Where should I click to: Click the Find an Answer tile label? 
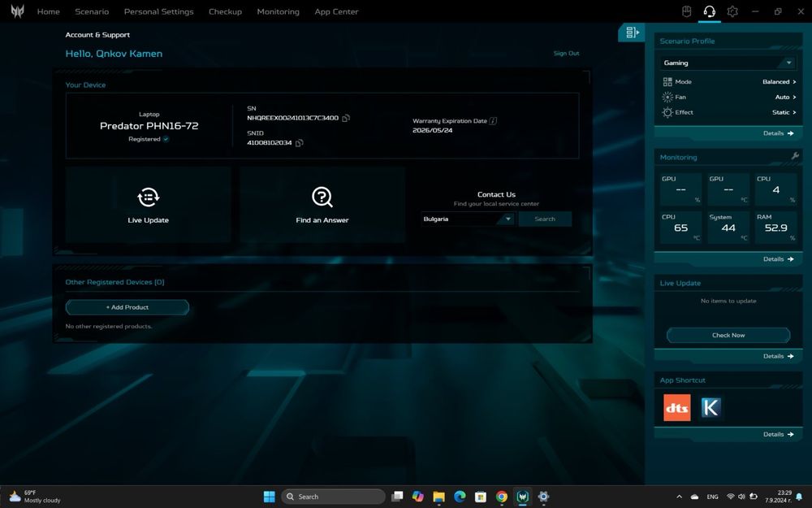click(x=322, y=220)
